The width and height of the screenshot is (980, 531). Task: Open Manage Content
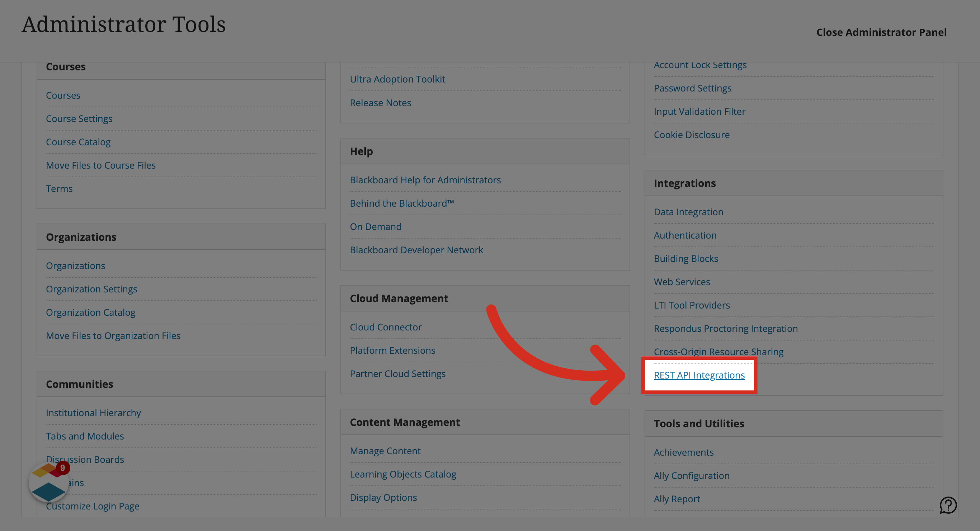pos(385,451)
